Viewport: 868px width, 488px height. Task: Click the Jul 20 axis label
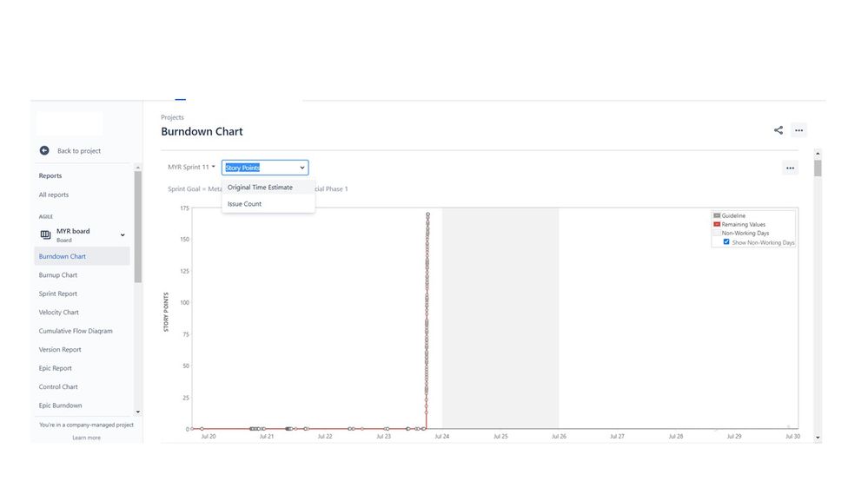click(209, 437)
